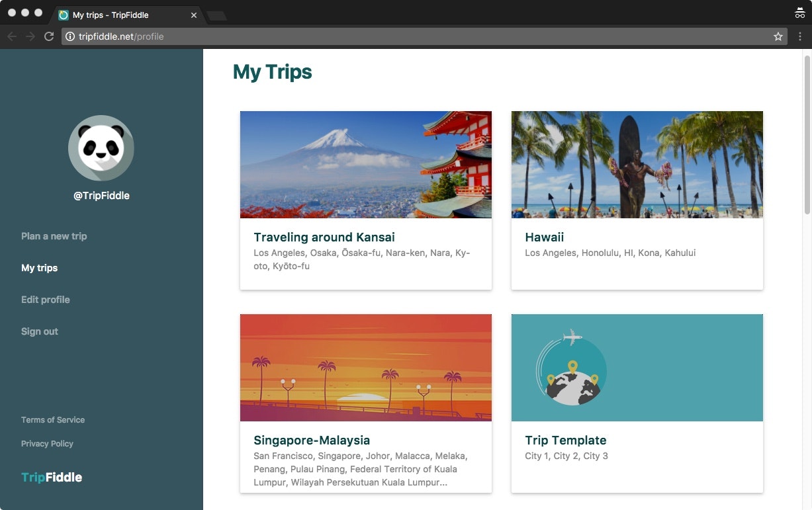Click the TripFiddle logo in the sidebar
Screen dimensions: 812x510
pyautogui.click(x=51, y=477)
